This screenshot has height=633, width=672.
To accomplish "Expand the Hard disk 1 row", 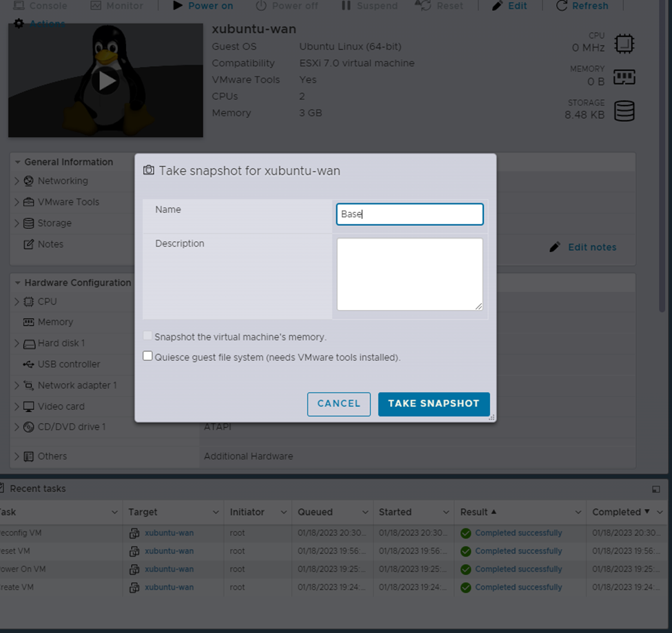I will 17,343.
